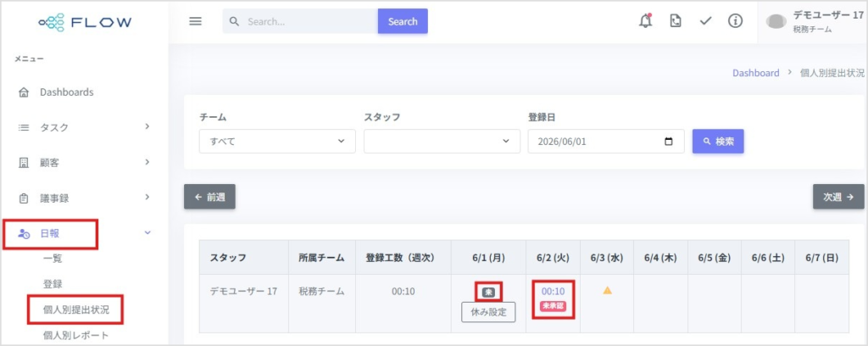
Task: Expand the タスク menu chevron
Action: (x=147, y=126)
